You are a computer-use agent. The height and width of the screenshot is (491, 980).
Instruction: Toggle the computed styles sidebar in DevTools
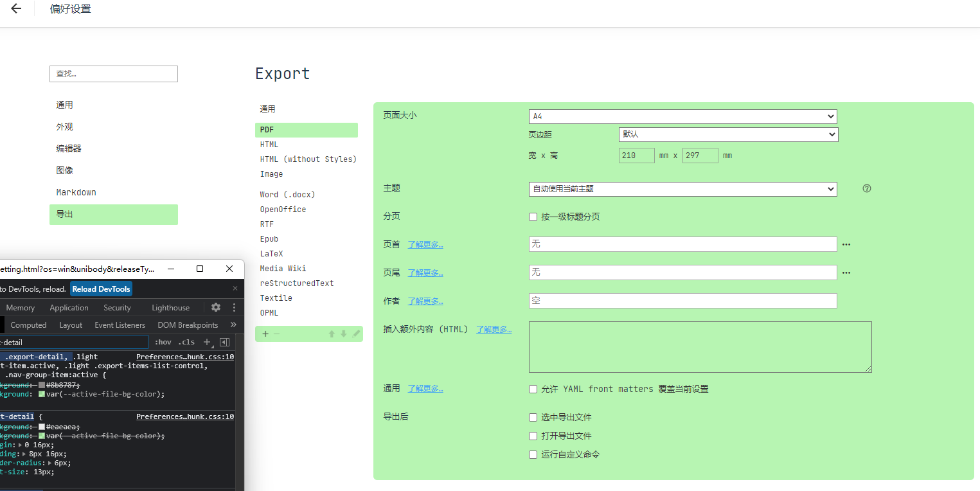tap(224, 343)
